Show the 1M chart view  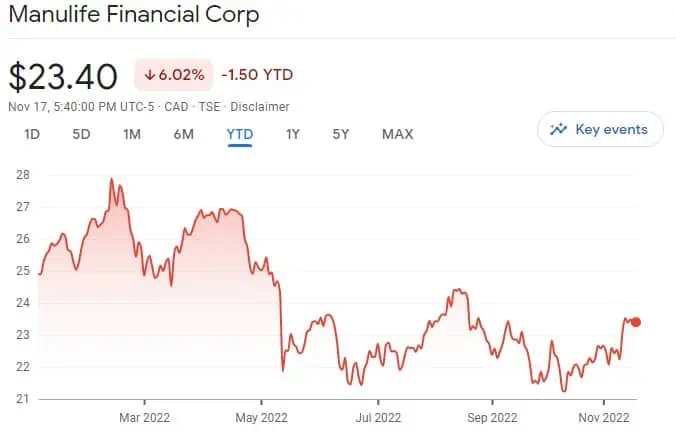click(131, 134)
